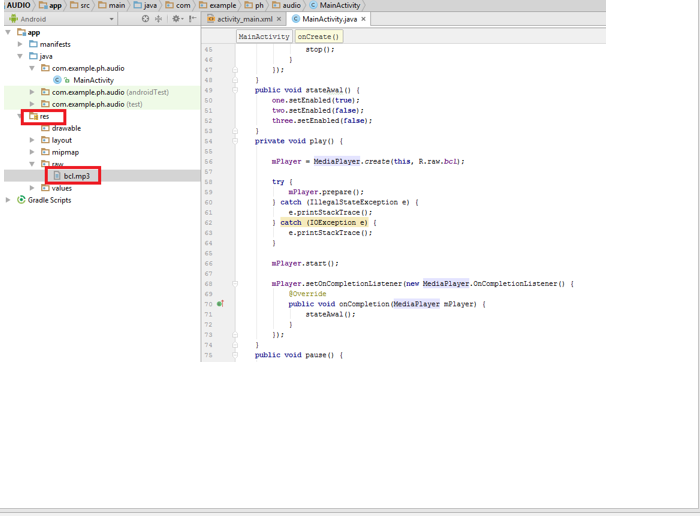
Task: Collapse the res folder
Action: (x=21, y=116)
